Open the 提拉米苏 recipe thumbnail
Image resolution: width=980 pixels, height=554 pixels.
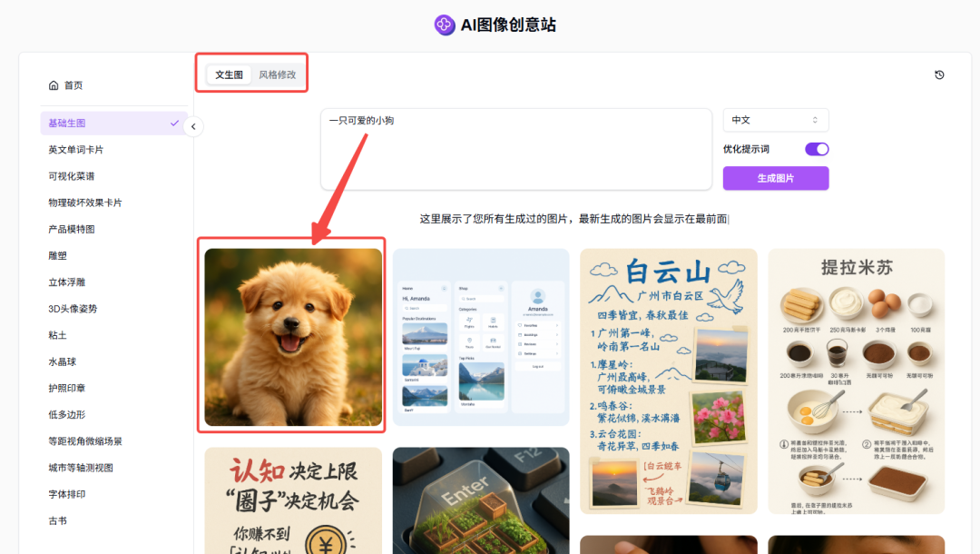click(x=857, y=381)
